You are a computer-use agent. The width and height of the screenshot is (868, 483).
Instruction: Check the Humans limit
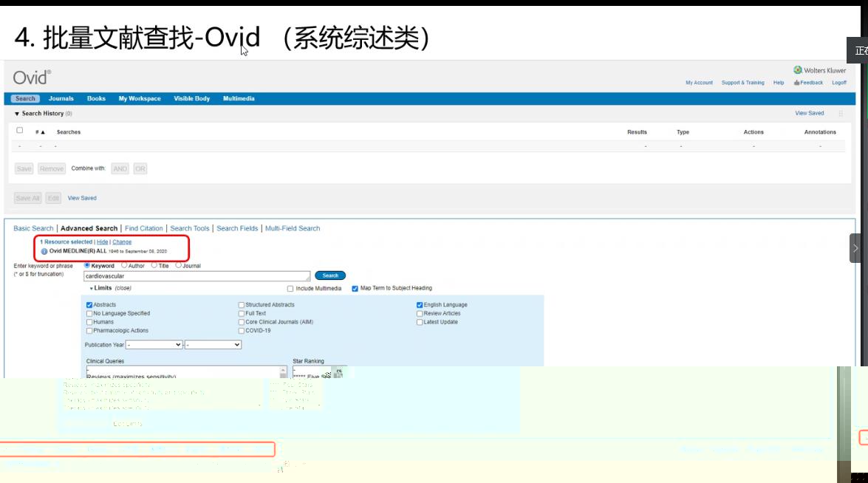click(89, 322)
